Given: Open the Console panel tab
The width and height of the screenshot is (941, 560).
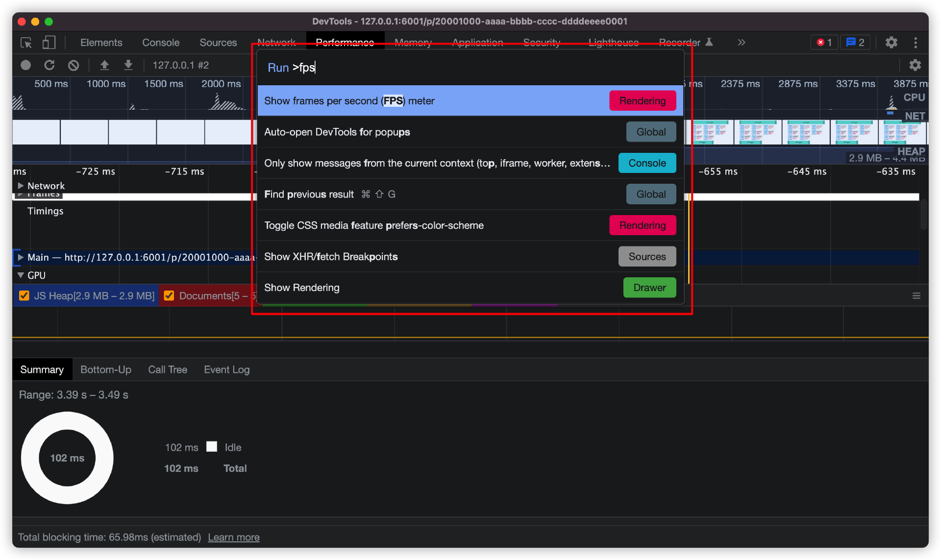Looking at the screenshot, I should tap(161, 43).
